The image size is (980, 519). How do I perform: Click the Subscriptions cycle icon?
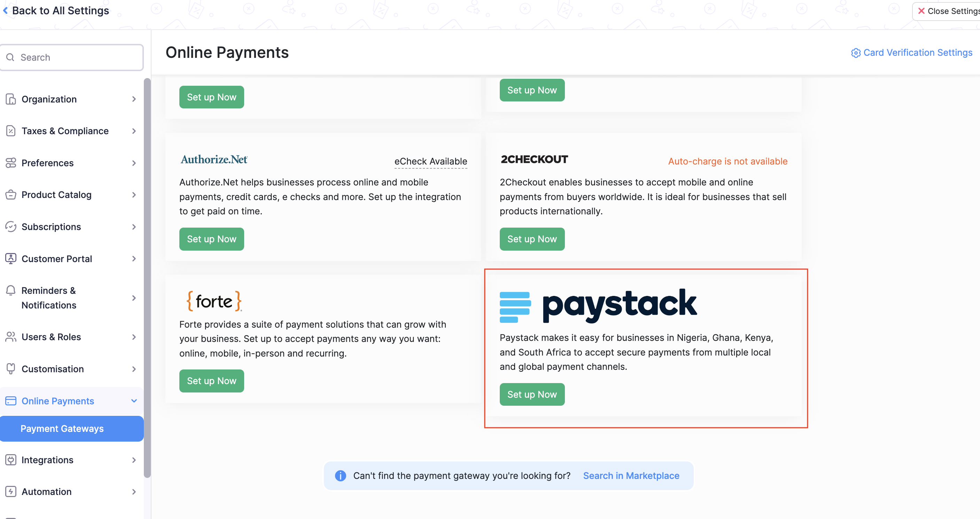[11, 227]
